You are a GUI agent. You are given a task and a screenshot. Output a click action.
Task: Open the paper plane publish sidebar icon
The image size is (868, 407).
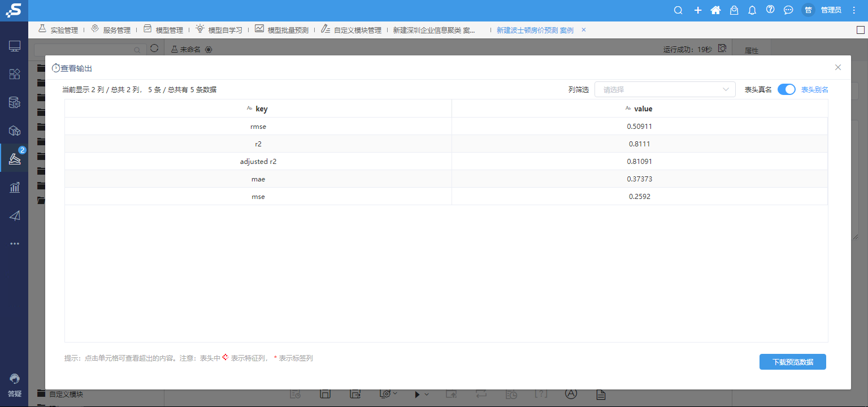pos(15,215)
